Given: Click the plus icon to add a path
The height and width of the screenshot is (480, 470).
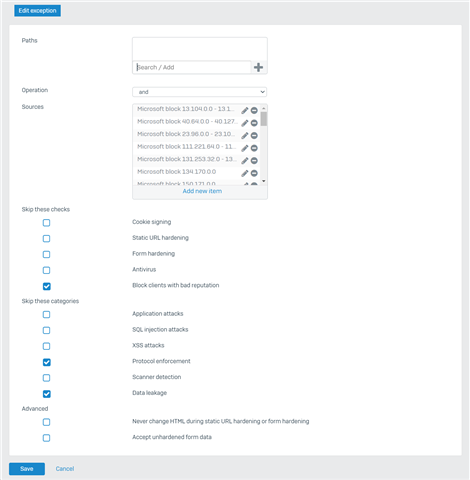Looking at the screenshot, I should [258, 67].
